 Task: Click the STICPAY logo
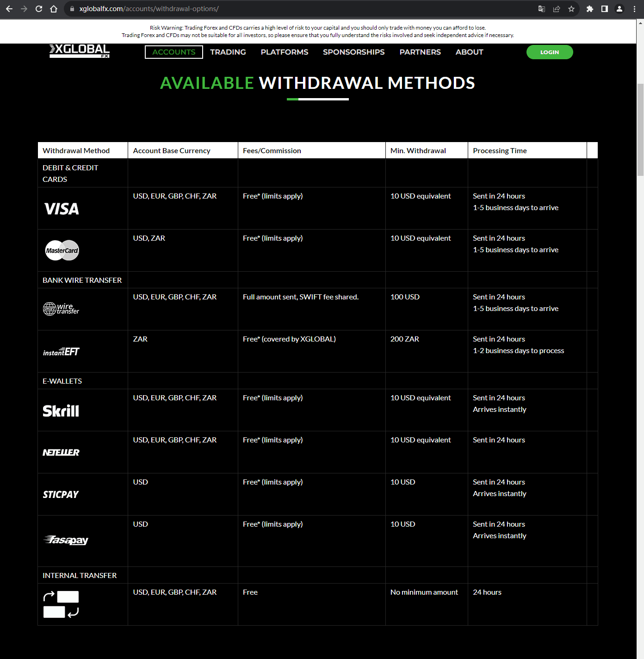(61, 494)
